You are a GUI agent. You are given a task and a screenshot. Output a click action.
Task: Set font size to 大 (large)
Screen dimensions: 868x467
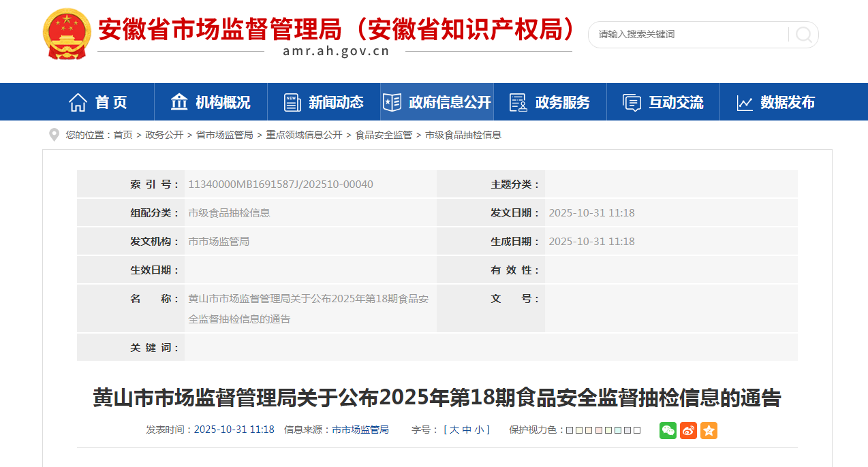click(x=454, y=430)
